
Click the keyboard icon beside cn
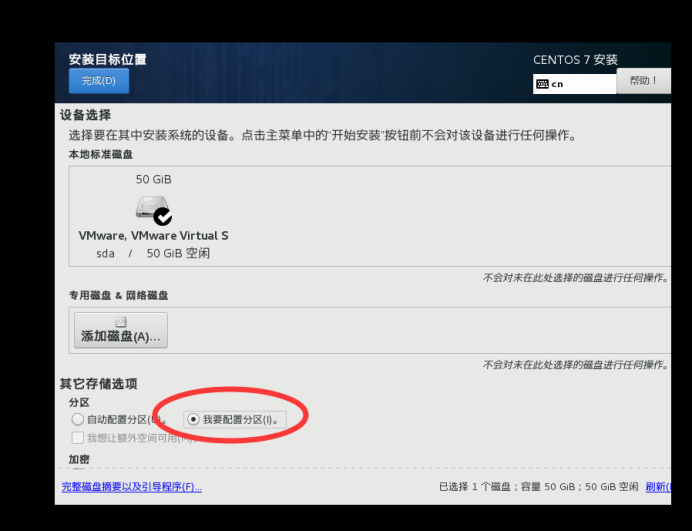(x=542, y=84)
